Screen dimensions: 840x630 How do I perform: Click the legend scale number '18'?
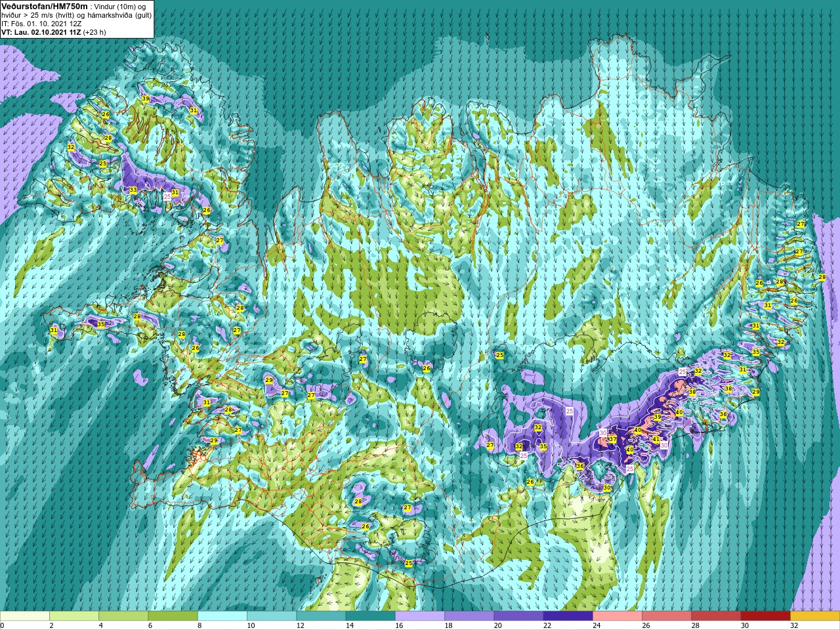click(449, 625)
